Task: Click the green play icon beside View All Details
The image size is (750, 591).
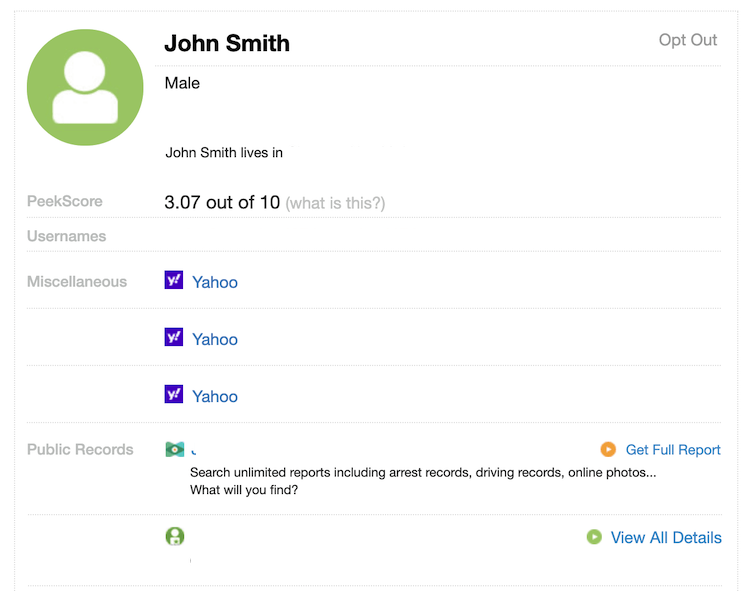Action: (x=594, y=537)
